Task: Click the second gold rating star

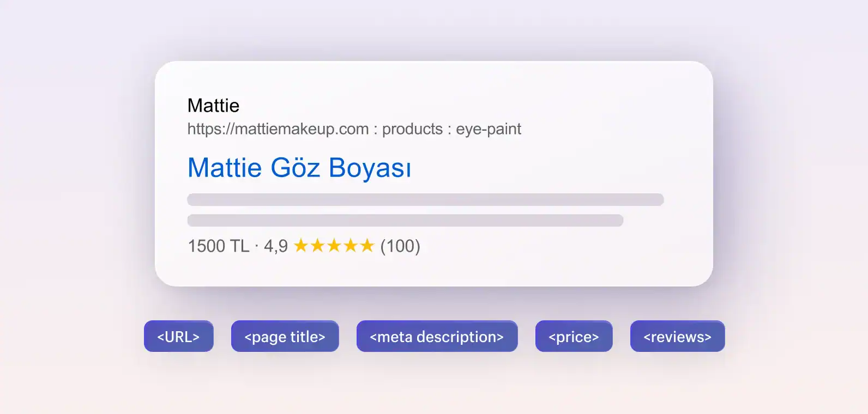Action: coord(317,246)
